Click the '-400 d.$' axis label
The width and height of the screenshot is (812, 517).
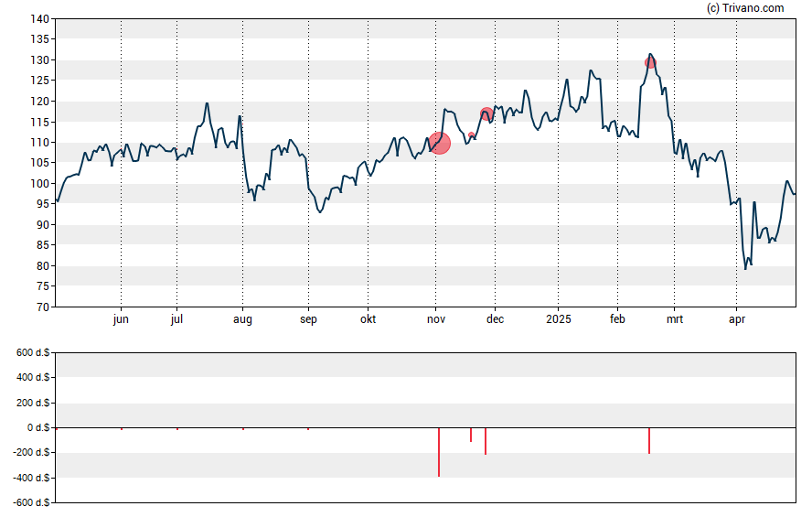(x=31, y=478)
